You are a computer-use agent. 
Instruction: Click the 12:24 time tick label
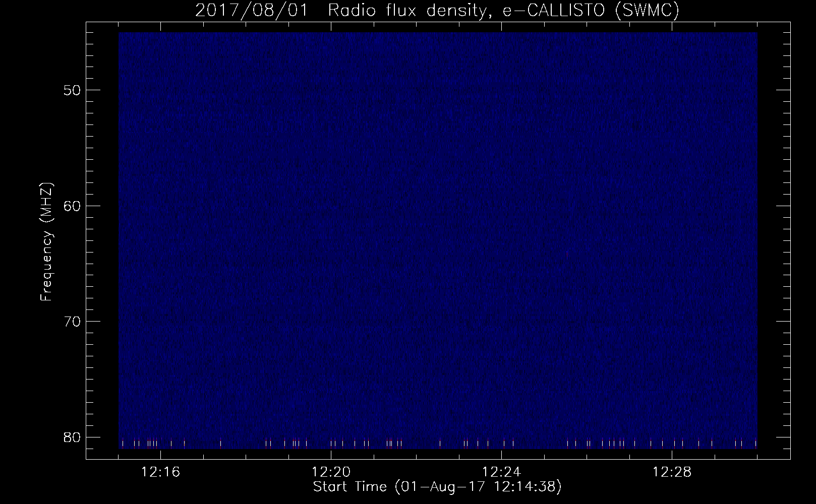[502, 473]
